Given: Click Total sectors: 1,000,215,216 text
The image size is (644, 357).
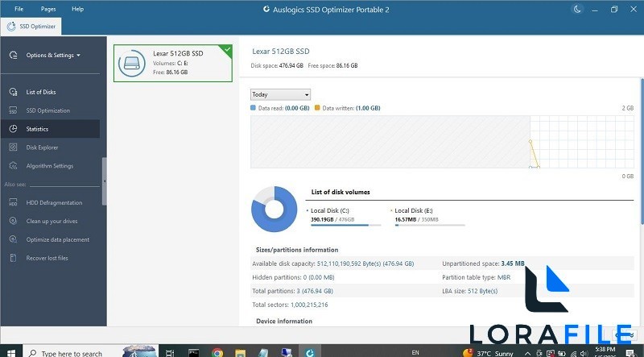Looking at the screenshot, I should point(290,305).
